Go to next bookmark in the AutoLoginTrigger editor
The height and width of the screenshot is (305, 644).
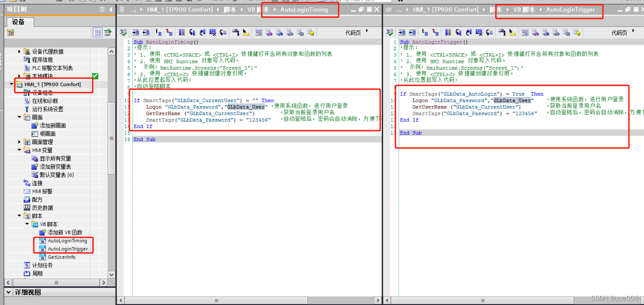click(469, 33)
